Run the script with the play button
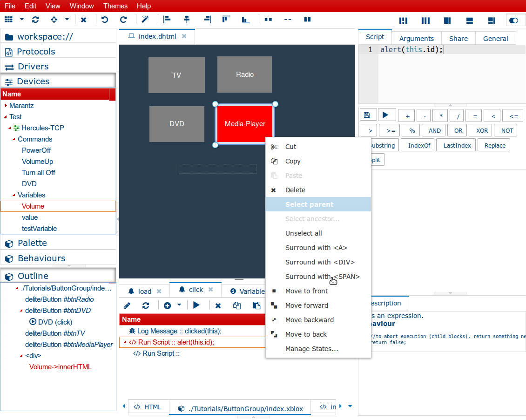526x420 pixels. pyautogui.click(x=386, y=115)
